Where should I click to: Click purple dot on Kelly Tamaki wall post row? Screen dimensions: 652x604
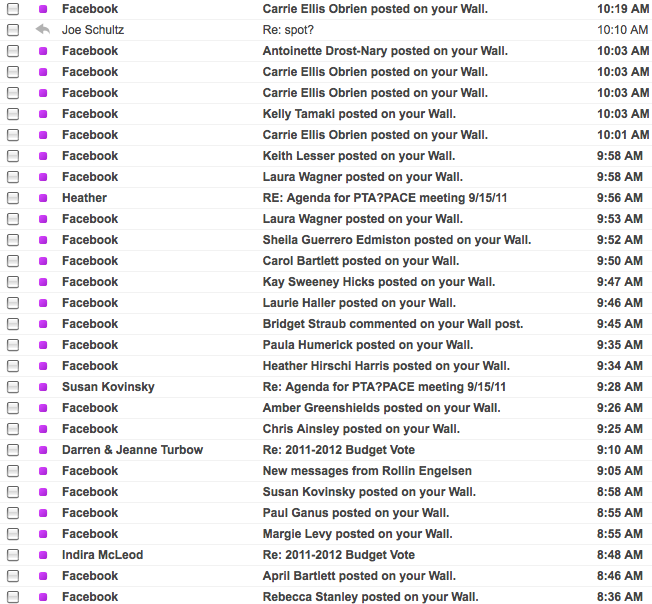click(x=42, y=114)
